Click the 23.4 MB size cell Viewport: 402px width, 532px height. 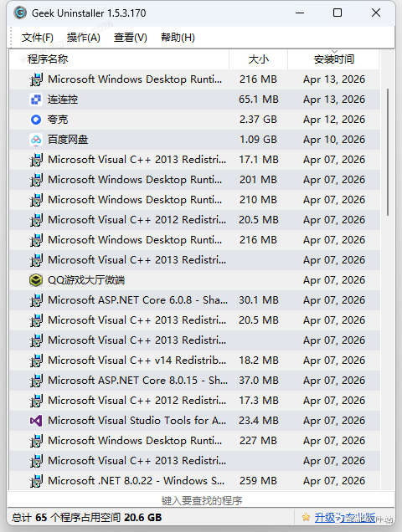(259, 421)
